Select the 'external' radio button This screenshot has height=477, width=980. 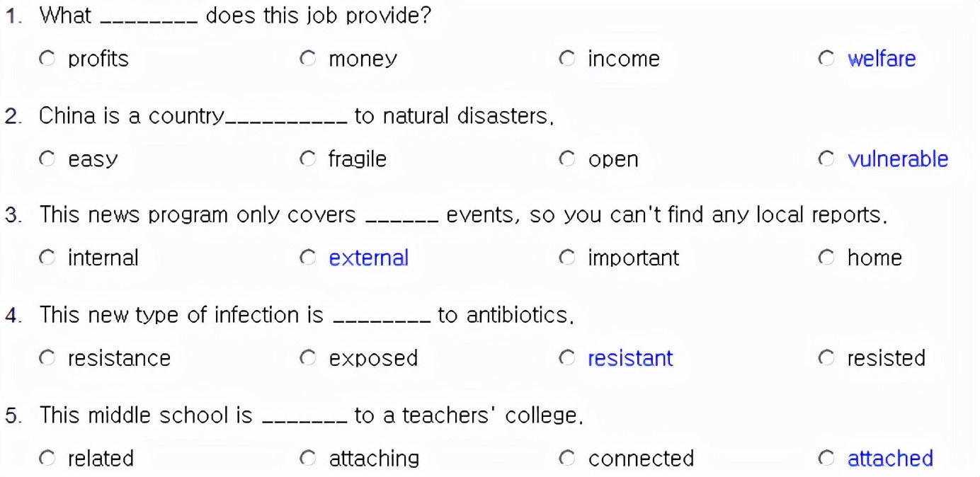coord(307,258)
